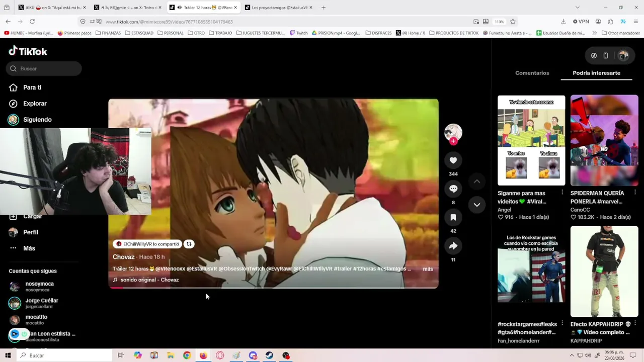Open the 110% zoom level indicator
Image resolution: width=644 pixels, height=362 pixels.
[499, 22]
